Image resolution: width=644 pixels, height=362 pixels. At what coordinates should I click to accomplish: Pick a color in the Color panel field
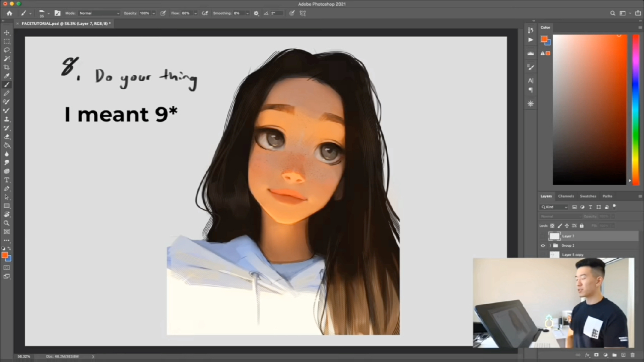tap(589, 109)
